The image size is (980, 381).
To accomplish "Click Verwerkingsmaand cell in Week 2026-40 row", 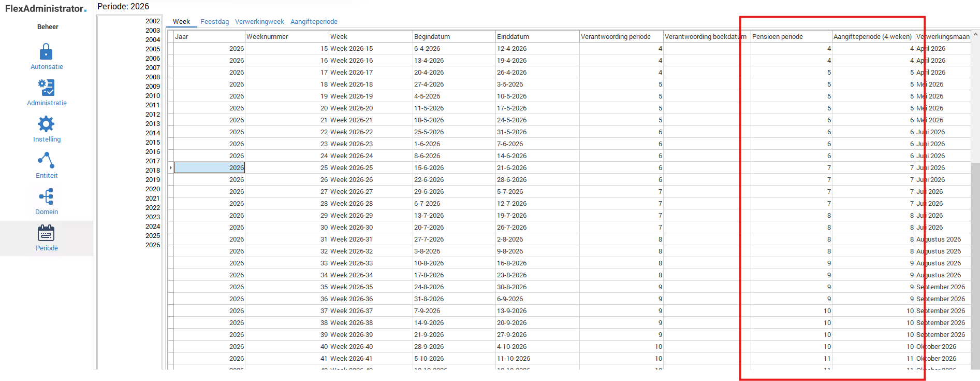I will tap(943, 346).
